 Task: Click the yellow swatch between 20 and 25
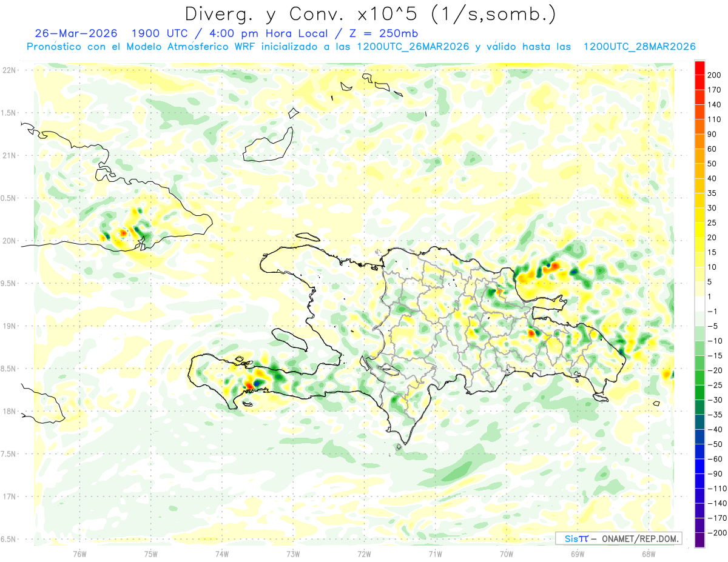coord(699,230)
